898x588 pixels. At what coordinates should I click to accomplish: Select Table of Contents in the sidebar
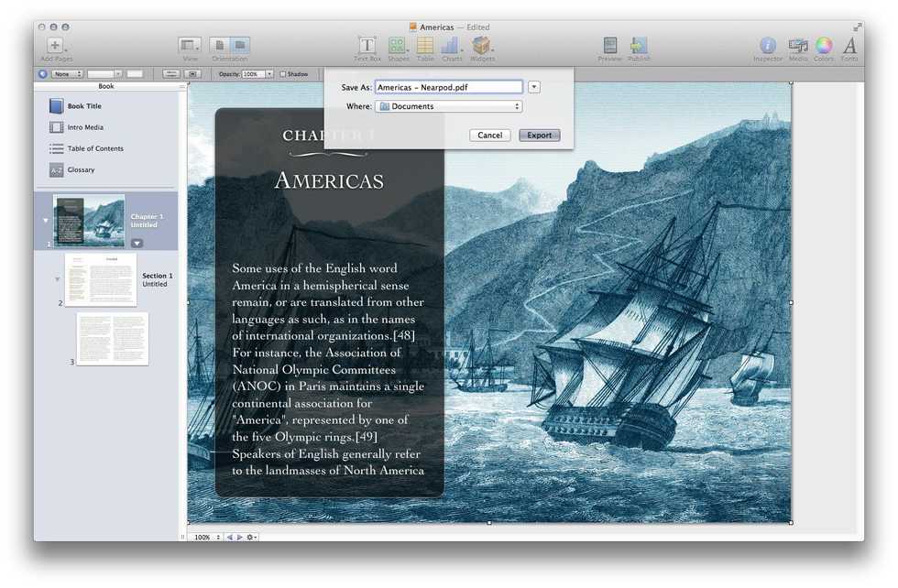coord(94,148)
